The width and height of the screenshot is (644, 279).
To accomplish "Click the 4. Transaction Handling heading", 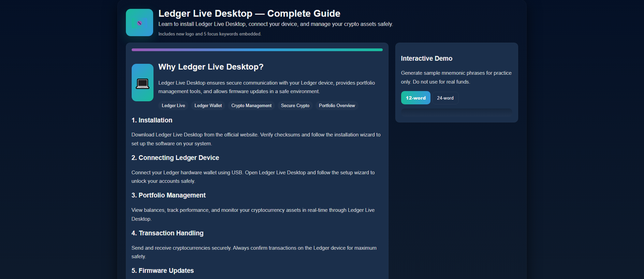I will tap(167, 233).
